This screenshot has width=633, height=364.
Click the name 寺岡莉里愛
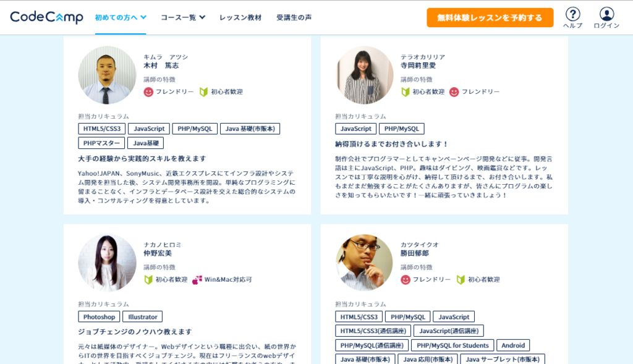tap(418, 66)
